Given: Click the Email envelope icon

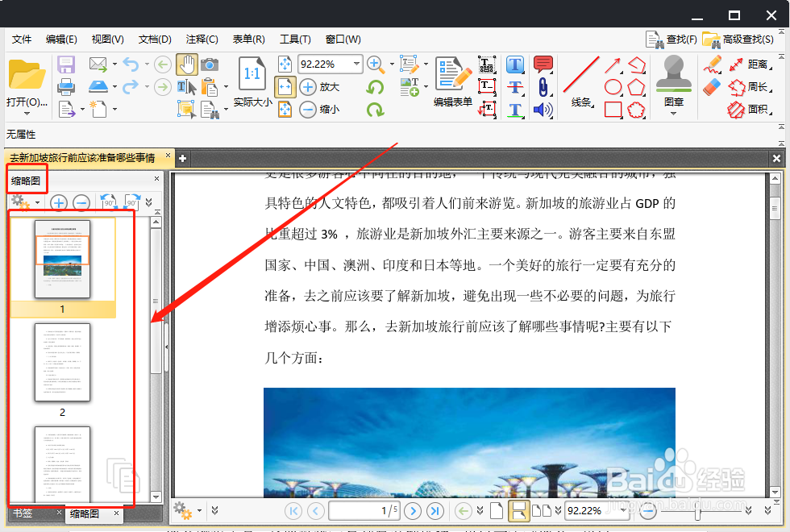Looking at the screenshot, I should pyautogui.click(x=98, y=64).
